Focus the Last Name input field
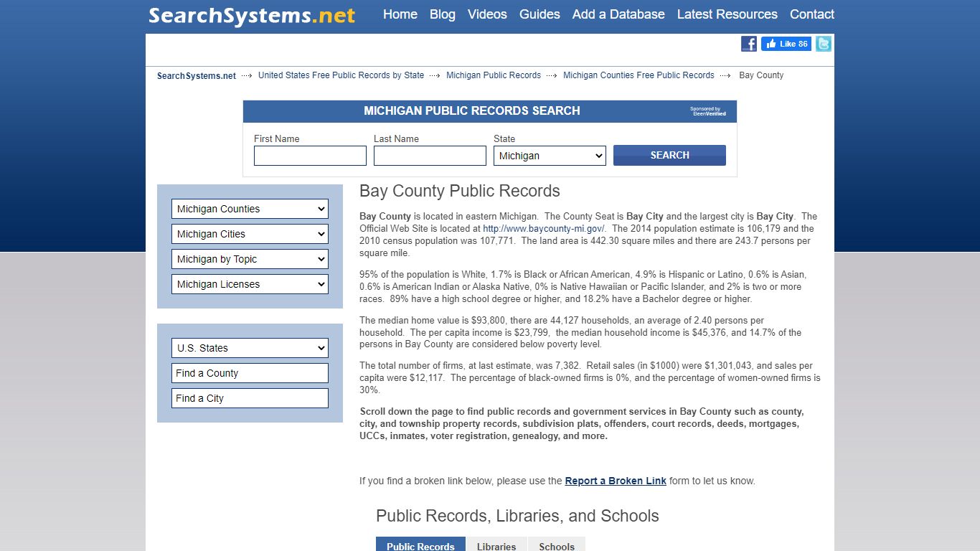This screenshot has height=551, width=980. 430,156
